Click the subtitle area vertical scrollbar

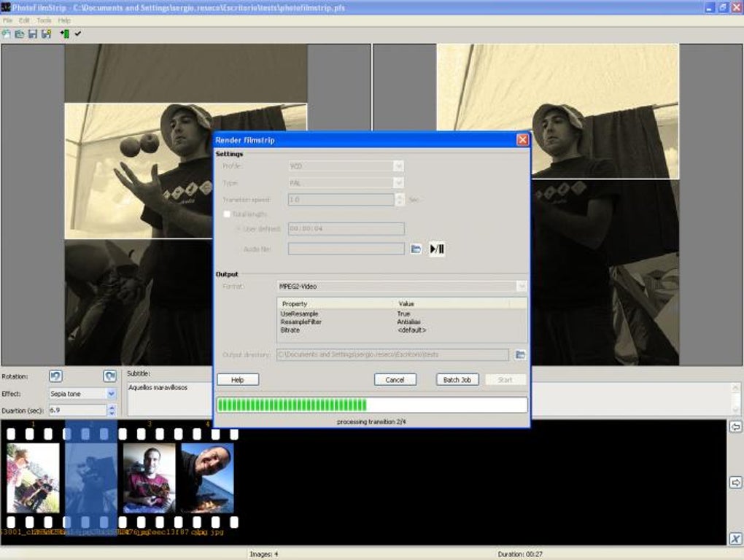coord(736,398)
